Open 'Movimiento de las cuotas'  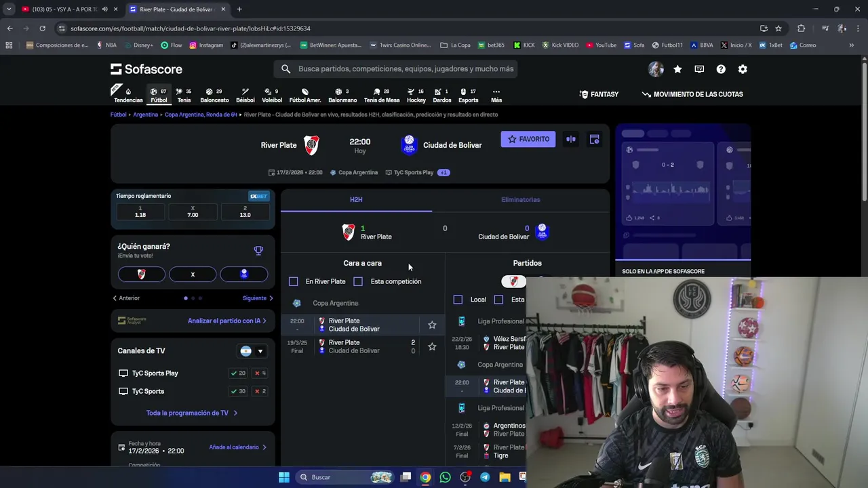click(x=692, y=94)
